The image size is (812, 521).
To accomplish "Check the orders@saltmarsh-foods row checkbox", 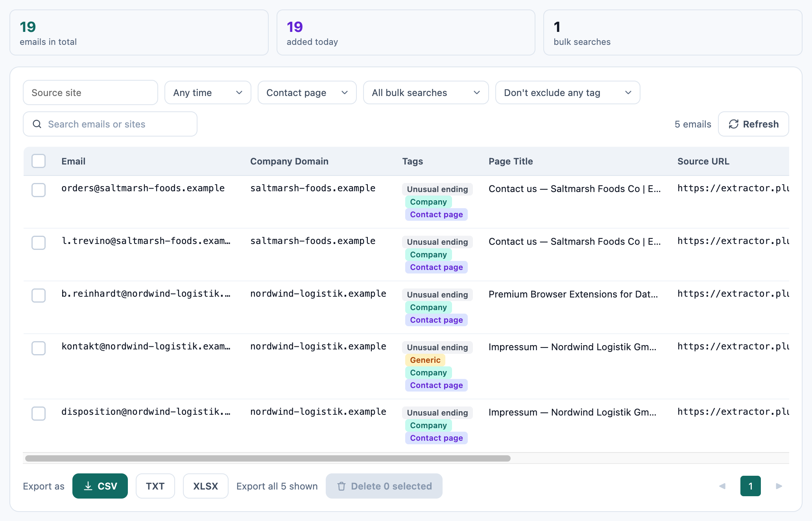I will [39, 190].
